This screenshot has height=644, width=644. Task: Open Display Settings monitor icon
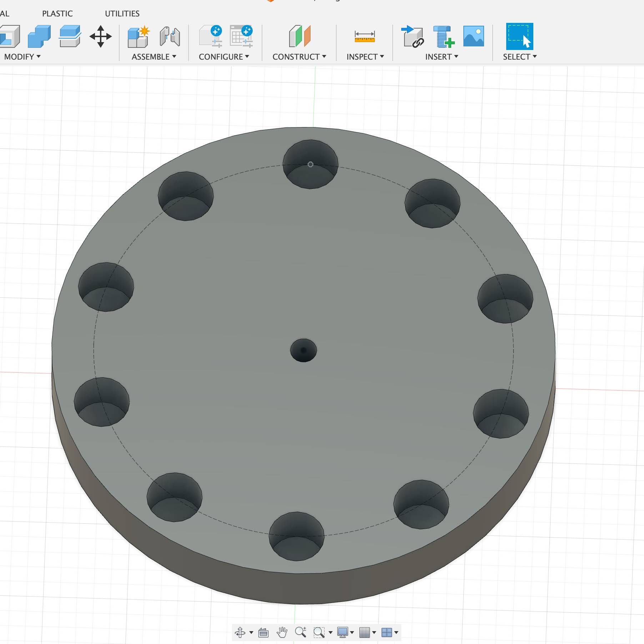pyautogui.click(x=343, y=633)
